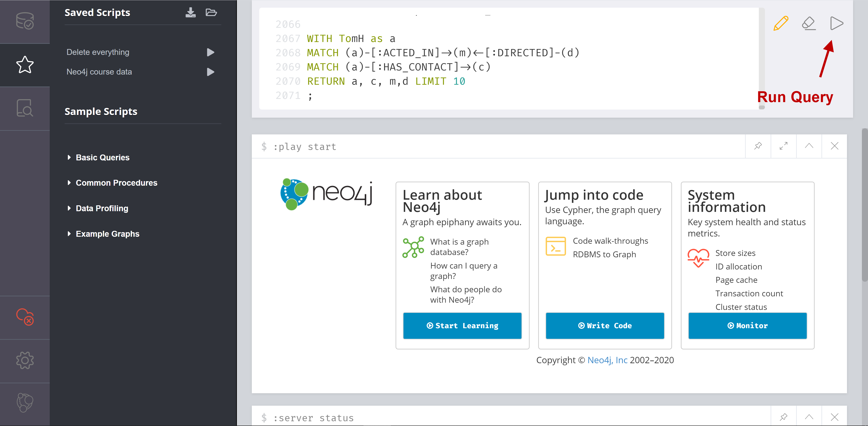The height and width of the screenshot is (426, 868).
Task: Run the Delete everything saved script
Action: click(x=211, y=52)
